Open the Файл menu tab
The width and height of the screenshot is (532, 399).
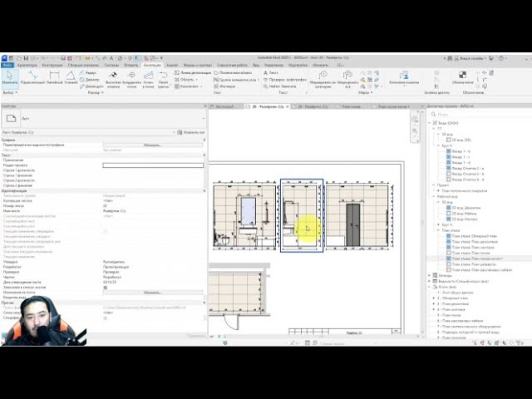tap(7, 65)
